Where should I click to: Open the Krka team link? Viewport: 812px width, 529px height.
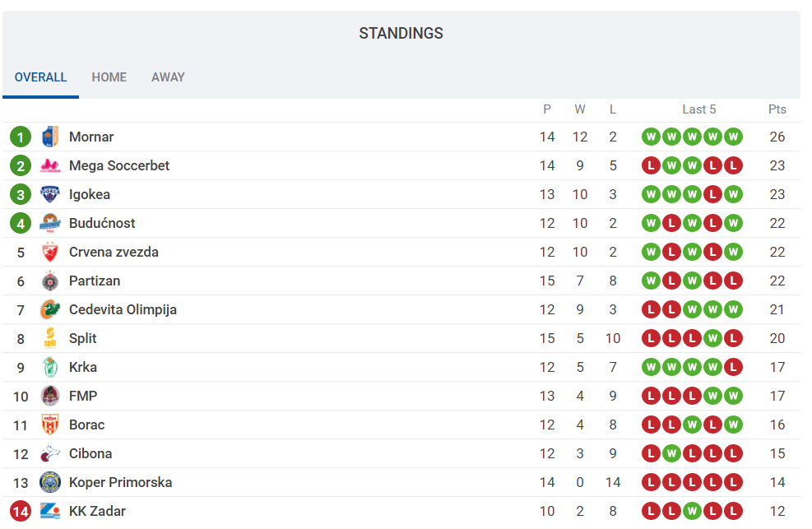pyautogui.click(x=83, y=367)
